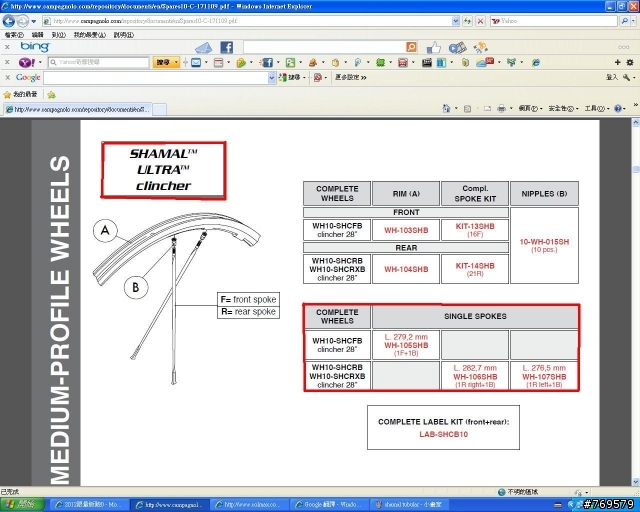Open Facebook from the Bing bar
This screenshot has height=512, width=640.
[227, 47]
